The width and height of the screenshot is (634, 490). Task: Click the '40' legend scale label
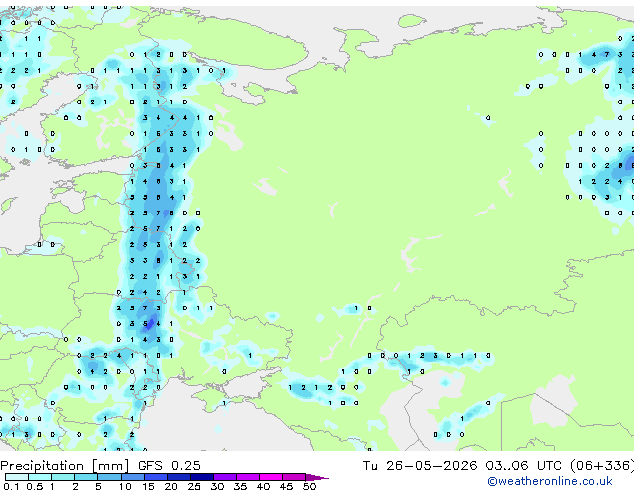[263, 486]
